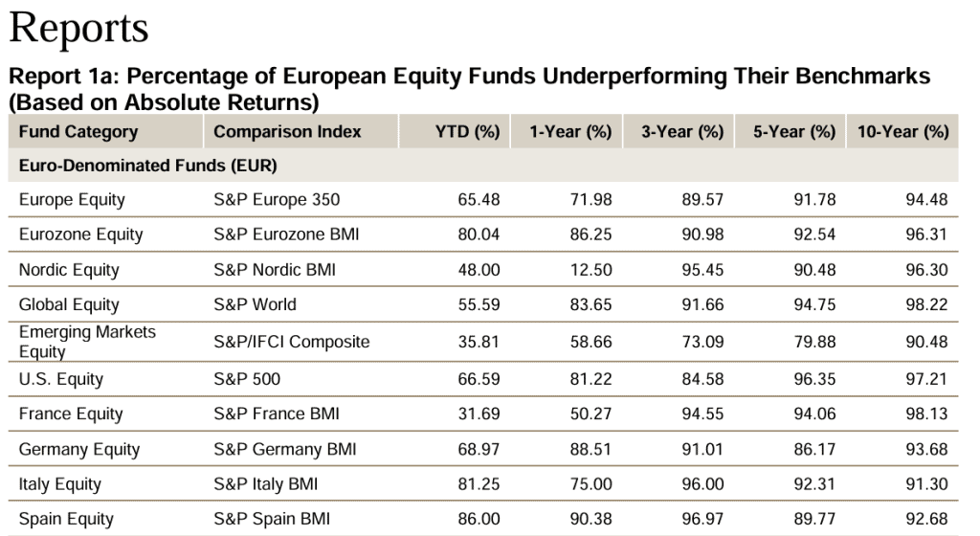
Task: Click the Emerging Markets Equity fund label
Action: pyautogui.click(x=87, y=341)
